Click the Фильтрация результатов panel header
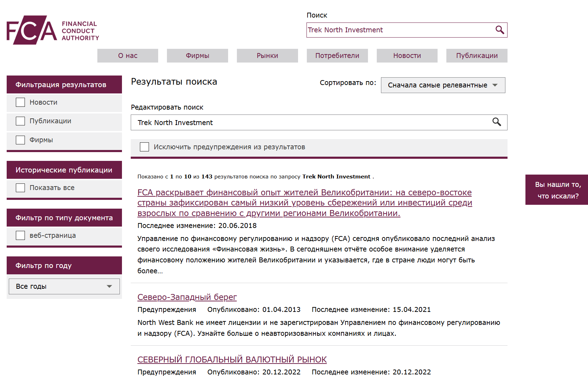The width and height of the screenshot is (588, 379). [x=64, y=85]
